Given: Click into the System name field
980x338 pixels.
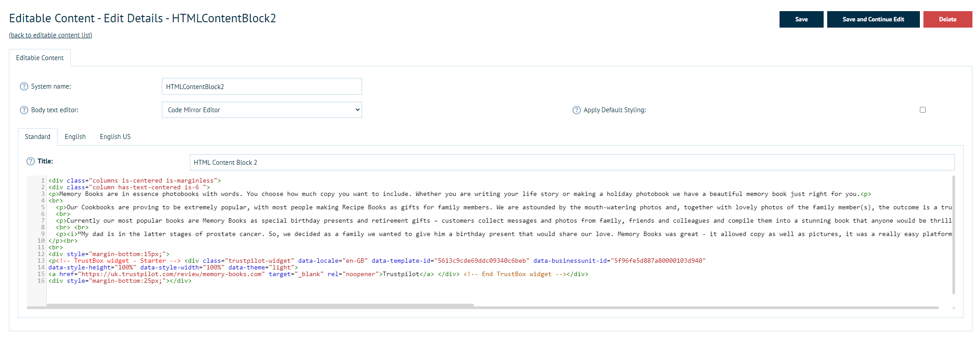Looking at the screenshot, I should (x=261, y=86).
